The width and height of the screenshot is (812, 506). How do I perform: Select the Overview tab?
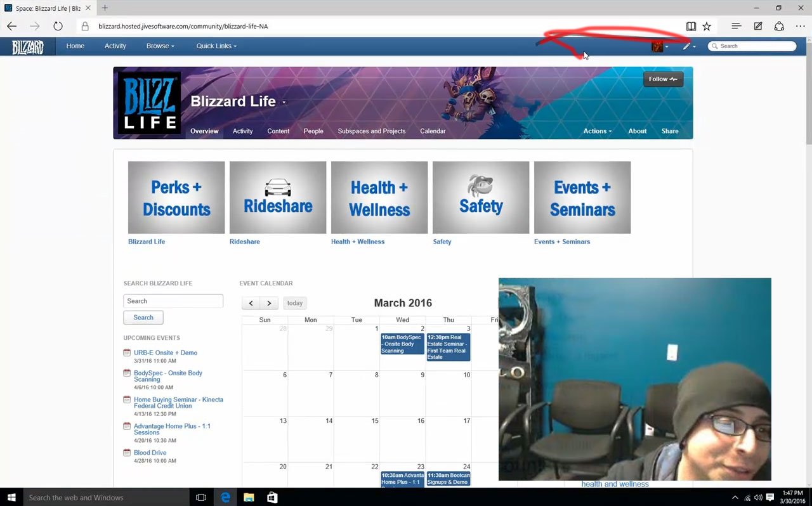(x=204, y=131)
